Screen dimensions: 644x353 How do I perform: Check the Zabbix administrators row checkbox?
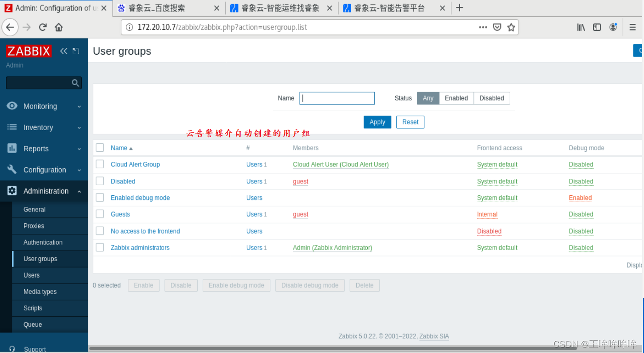pyautogui.click(x=100, y=247)
